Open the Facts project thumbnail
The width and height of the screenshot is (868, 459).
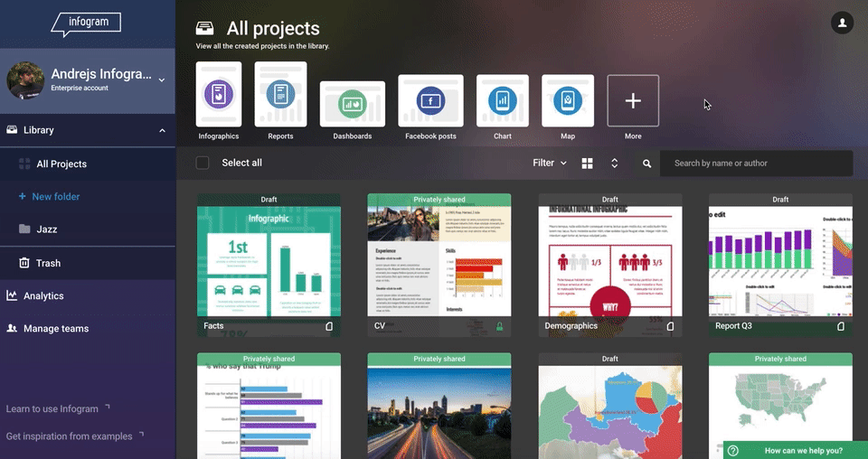269,265
